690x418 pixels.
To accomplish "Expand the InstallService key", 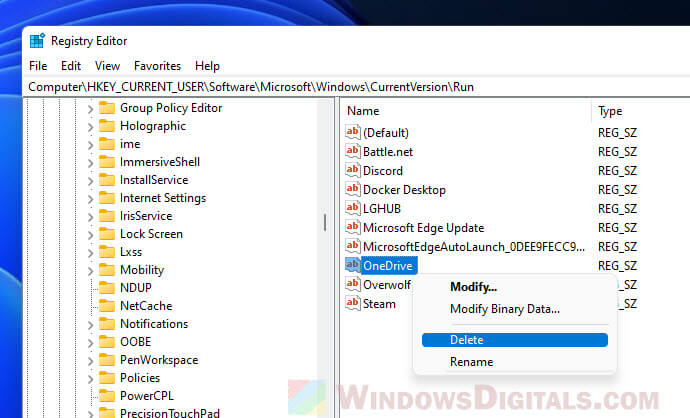I will (90, 181).
